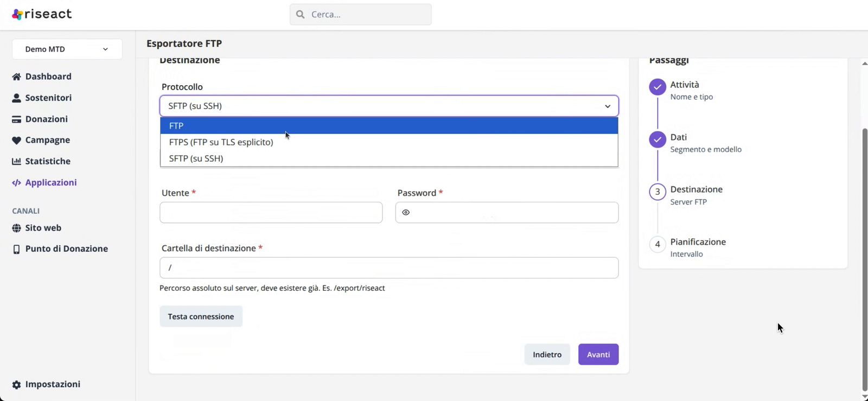Open the Demo MTD organization dropdown
Screen dimensions: 868x401
(67, 49)
